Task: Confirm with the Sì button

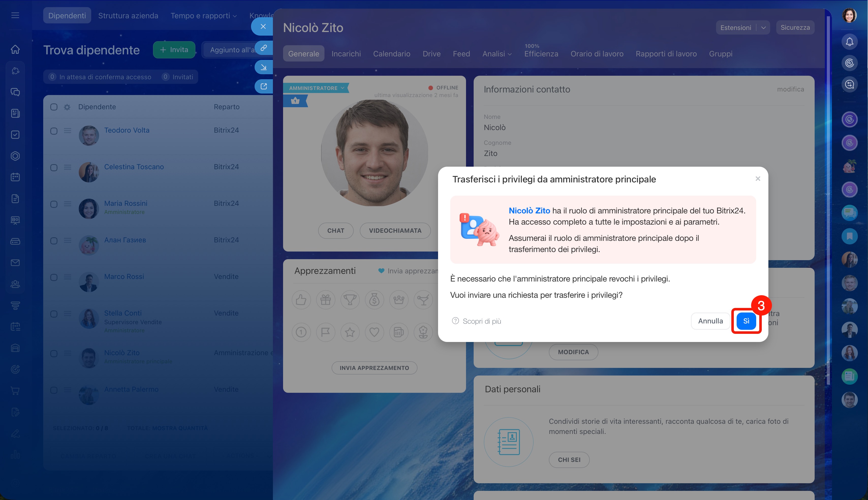Action: coord(746,321)
